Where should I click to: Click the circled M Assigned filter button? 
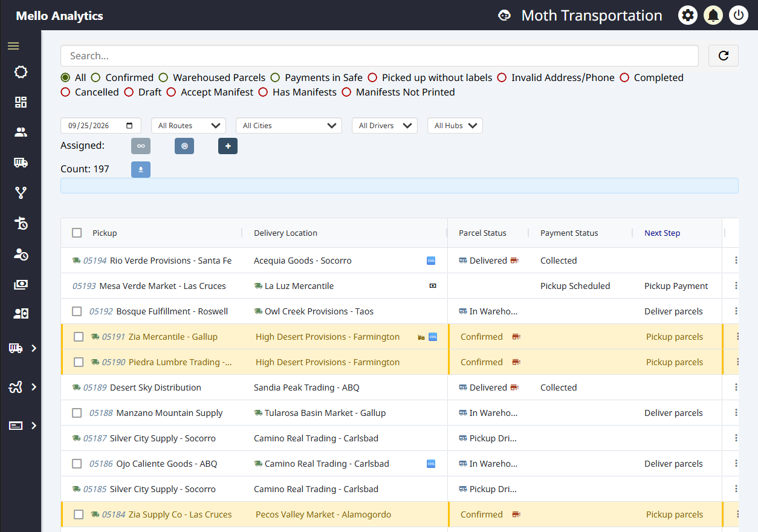(x=184, y=146)
